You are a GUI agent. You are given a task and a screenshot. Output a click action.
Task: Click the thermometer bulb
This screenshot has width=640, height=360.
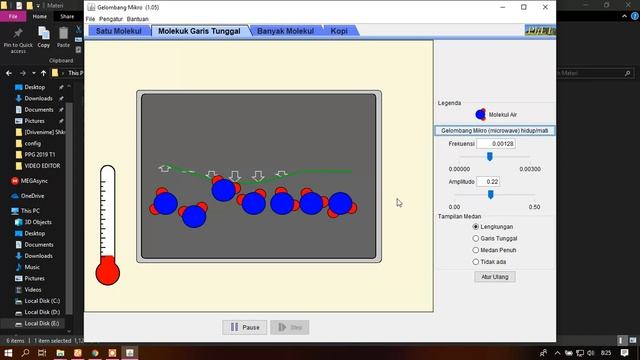click(x=108, y=273)
